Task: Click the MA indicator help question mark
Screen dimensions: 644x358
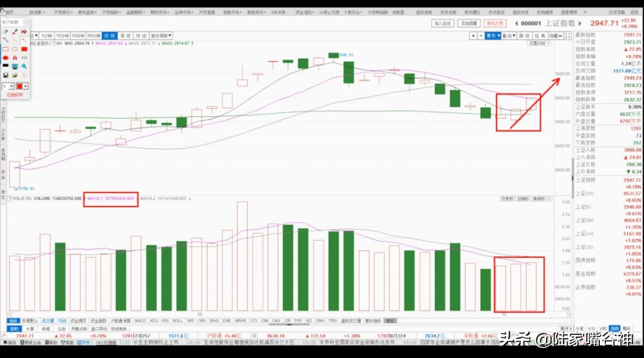Action: coord(54,43)
